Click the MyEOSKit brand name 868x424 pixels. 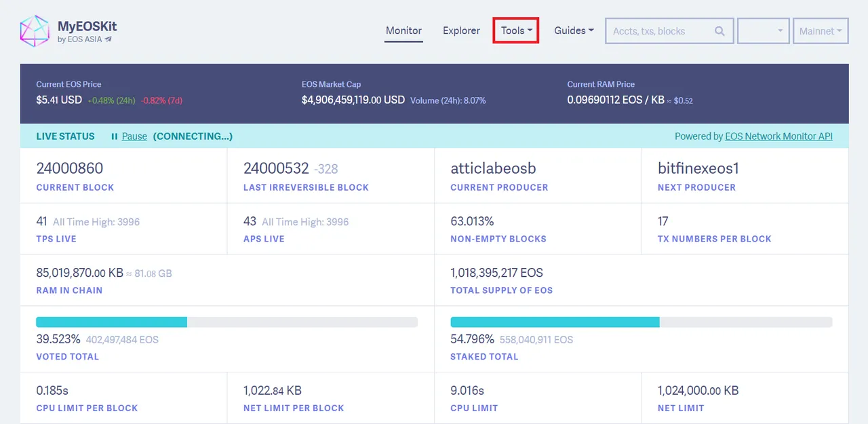[87, 26]
